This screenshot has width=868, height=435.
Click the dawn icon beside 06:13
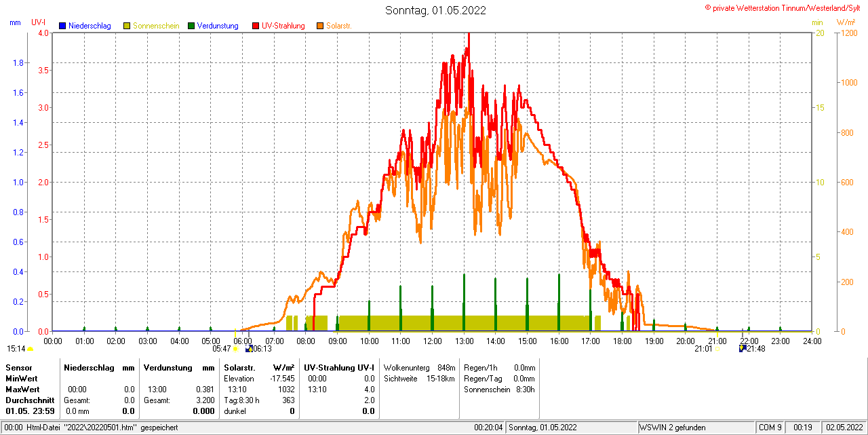click(x=249, y=349)
